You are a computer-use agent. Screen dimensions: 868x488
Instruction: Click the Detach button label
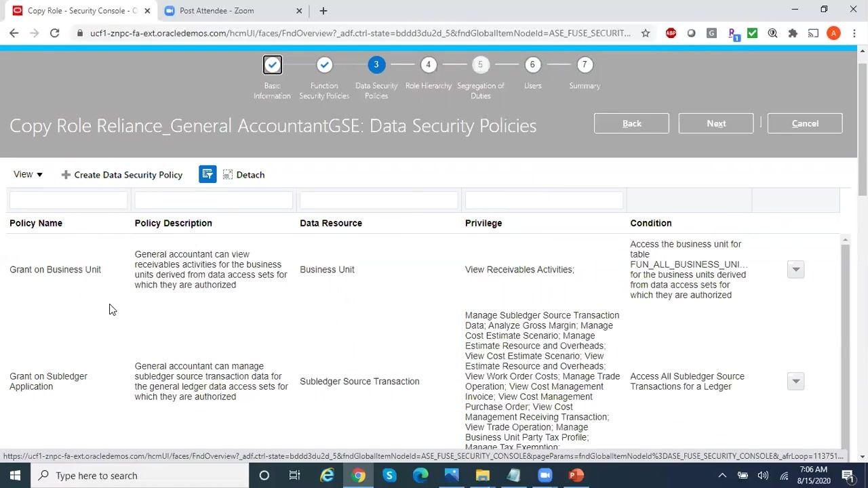pos(250,175)
